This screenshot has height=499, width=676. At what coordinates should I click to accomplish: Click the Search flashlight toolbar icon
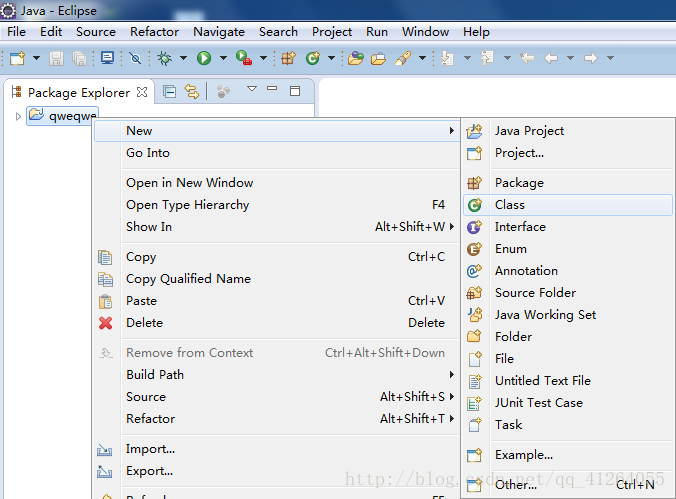pos(403,58)
